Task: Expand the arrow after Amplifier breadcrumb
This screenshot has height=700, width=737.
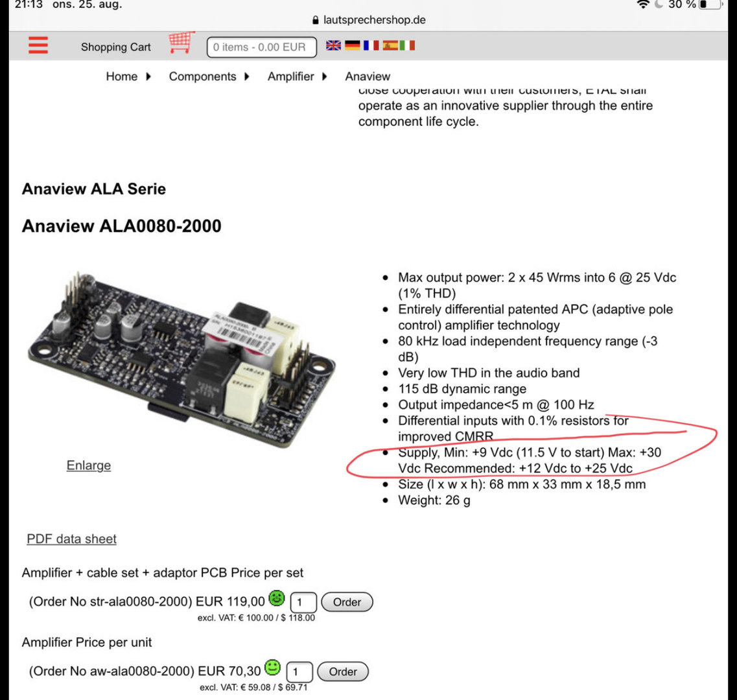Action: click(324, 76)
